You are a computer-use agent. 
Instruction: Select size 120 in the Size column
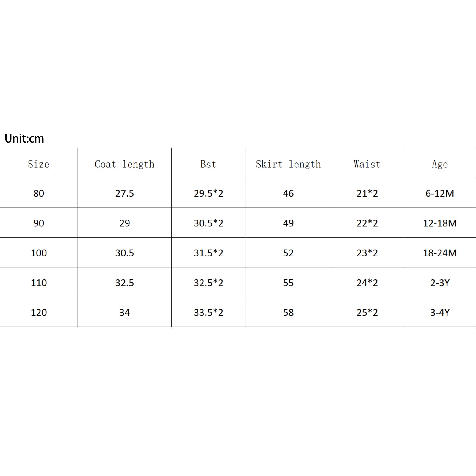click(39, 312)
